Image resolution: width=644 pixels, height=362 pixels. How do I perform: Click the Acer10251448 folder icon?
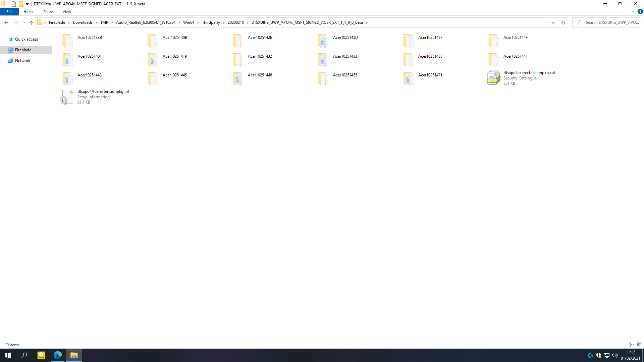point(238,78)
